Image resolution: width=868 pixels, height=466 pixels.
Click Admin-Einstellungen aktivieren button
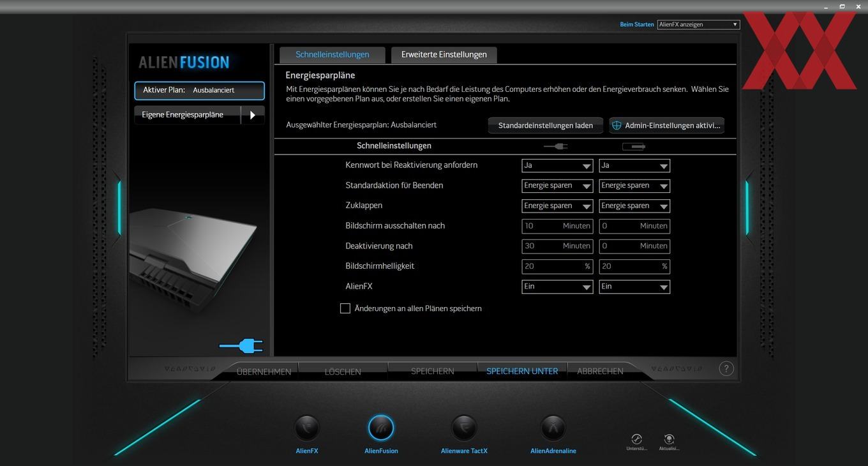coord(667,125)
